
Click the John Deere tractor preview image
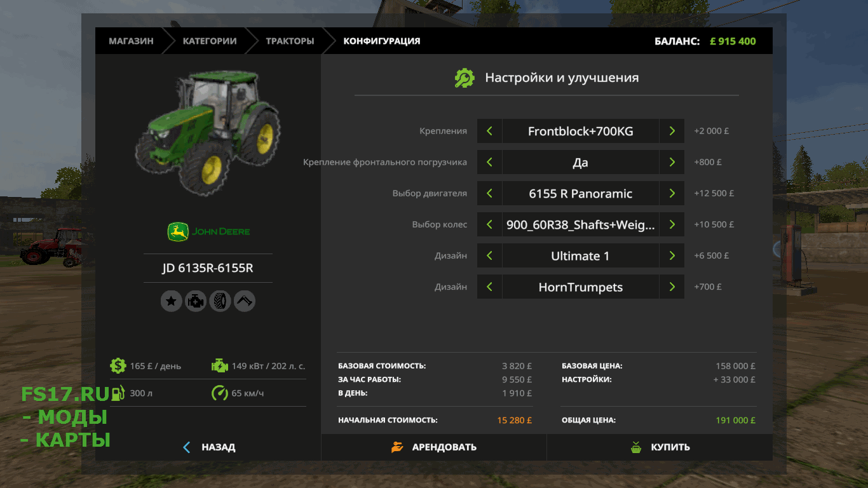(x=208, y=132)
